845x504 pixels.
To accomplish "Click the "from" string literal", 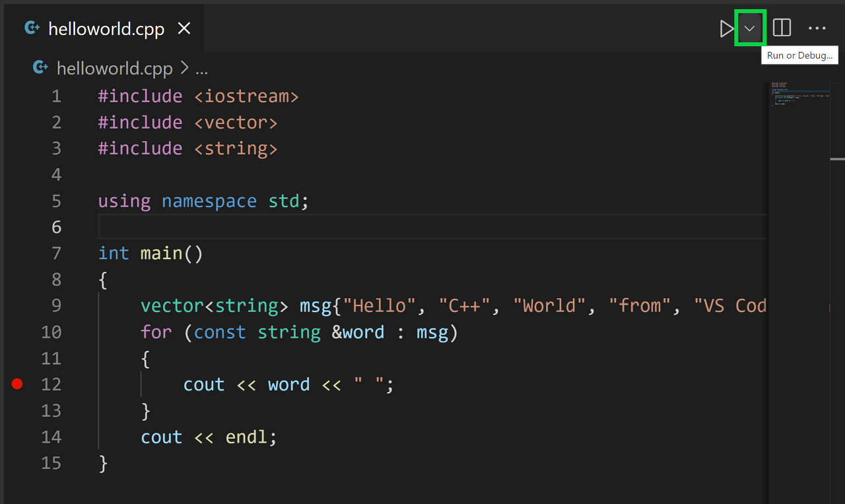I will click(x=640, y=305).
